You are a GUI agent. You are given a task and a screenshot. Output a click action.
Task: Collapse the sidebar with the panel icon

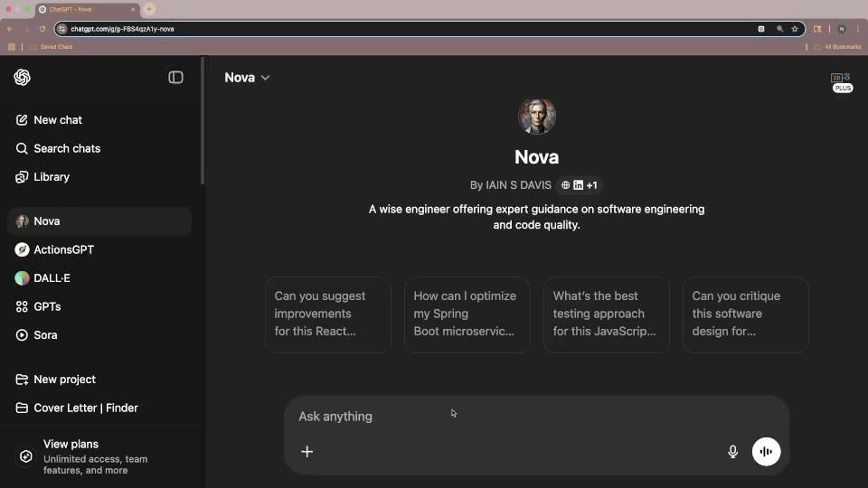click(x=175, y=78)
